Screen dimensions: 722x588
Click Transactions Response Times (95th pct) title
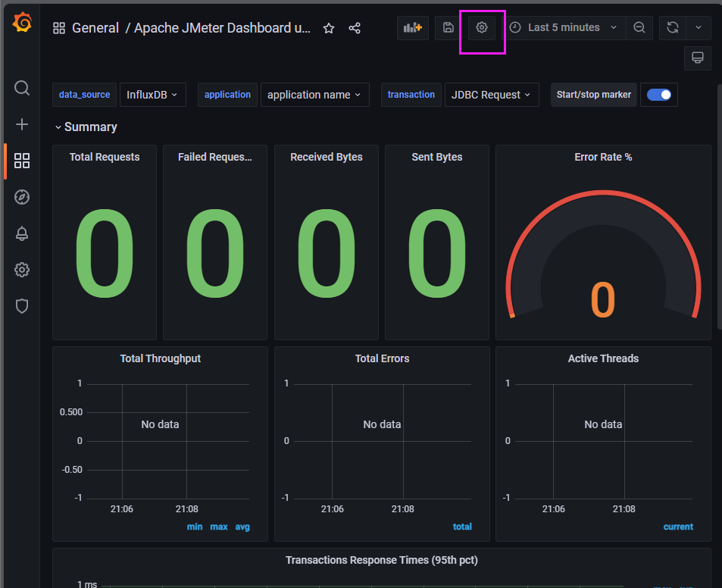382,561
